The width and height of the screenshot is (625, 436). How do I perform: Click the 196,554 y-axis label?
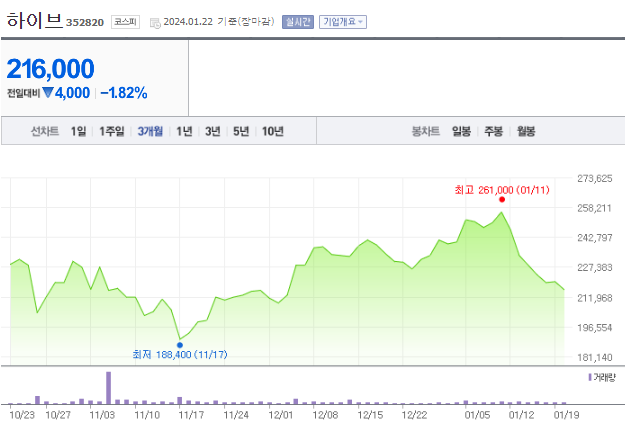coord(595,328)
